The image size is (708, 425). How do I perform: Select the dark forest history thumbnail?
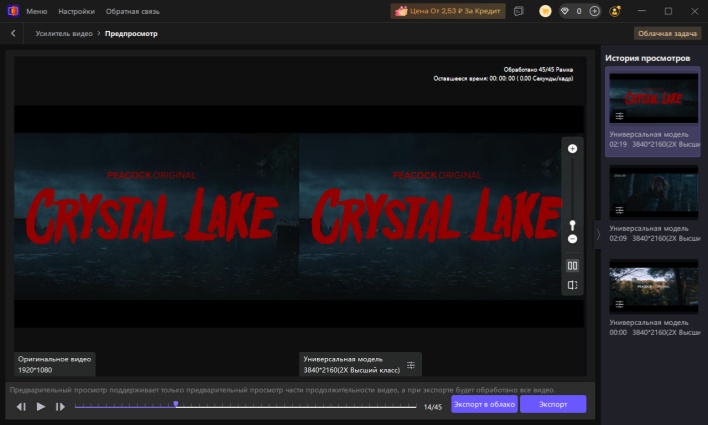click(653, 192)
